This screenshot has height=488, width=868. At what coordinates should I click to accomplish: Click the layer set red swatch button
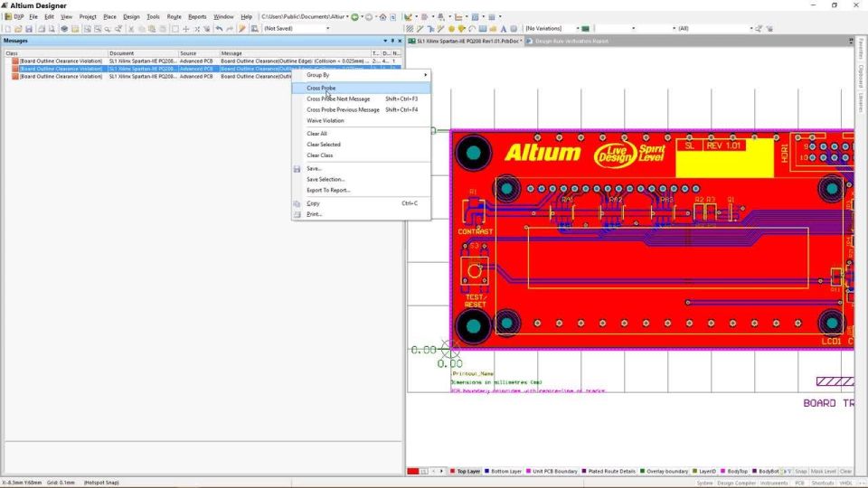[x=413, y=472]
